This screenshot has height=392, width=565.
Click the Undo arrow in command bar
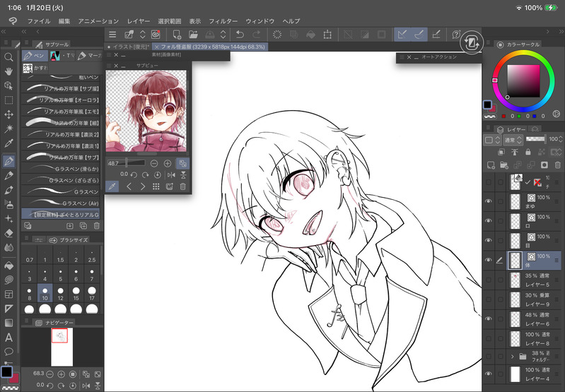pyautogui.click(x=240, y=35)
